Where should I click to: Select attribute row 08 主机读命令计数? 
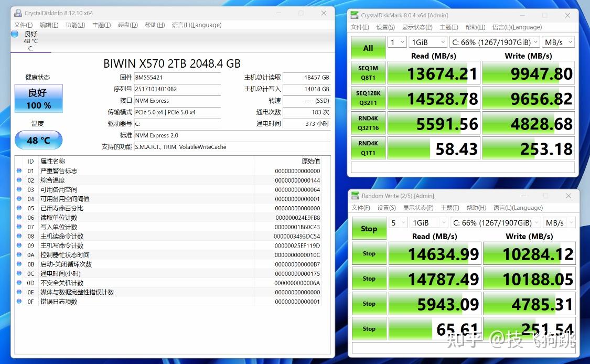169,236
